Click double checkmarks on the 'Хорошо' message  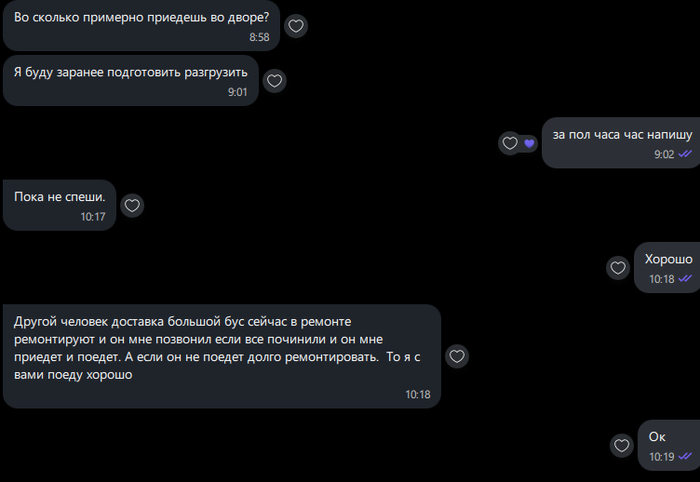click(x=685, y=278)
